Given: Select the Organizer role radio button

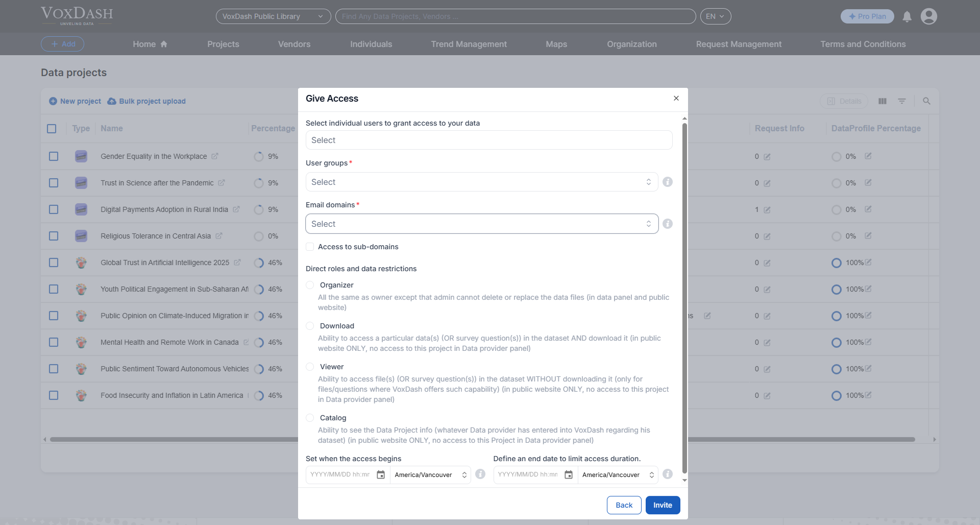Looking at the screenshot, I should pos(310,285).
